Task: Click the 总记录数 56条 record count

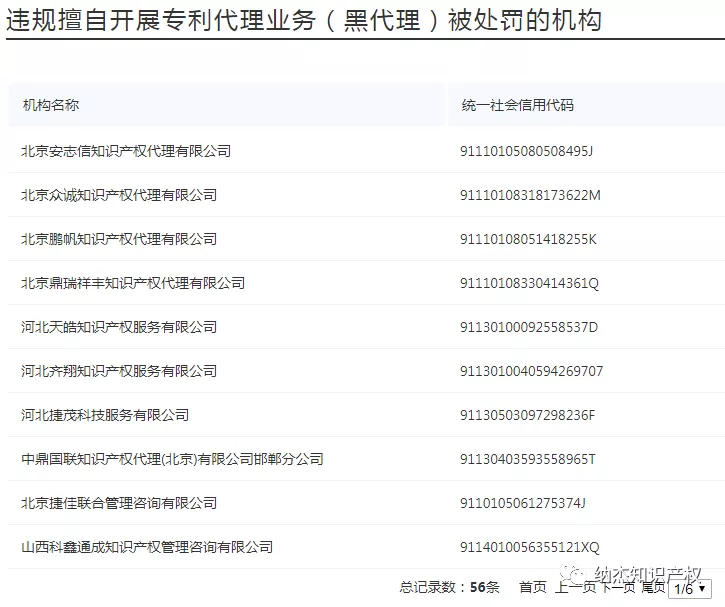Action: pyautogui.click(x=449, y=587)
